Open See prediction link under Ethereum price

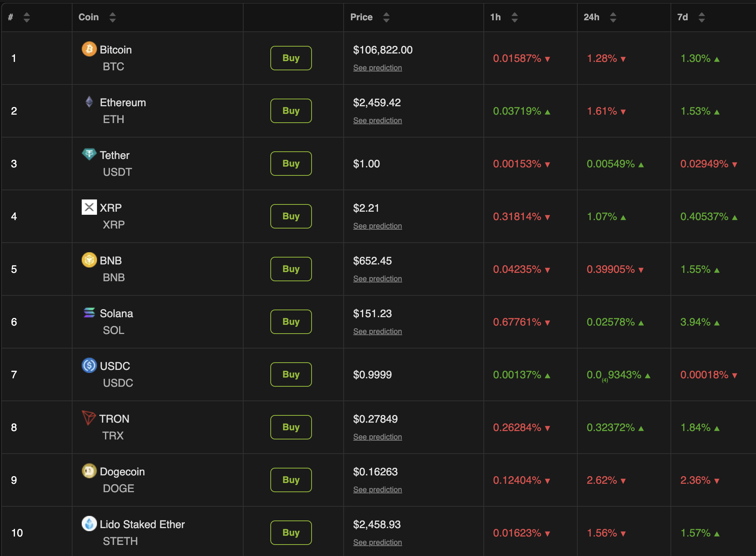377,120
